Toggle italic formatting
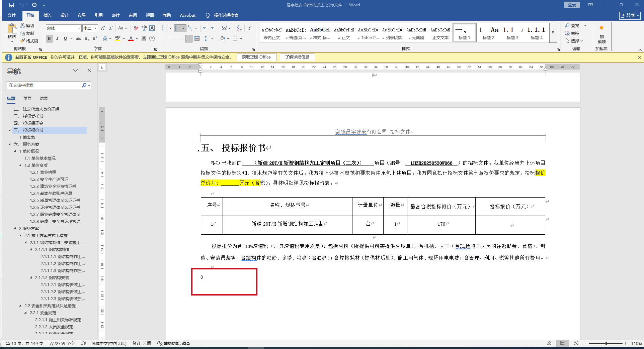 57,38
